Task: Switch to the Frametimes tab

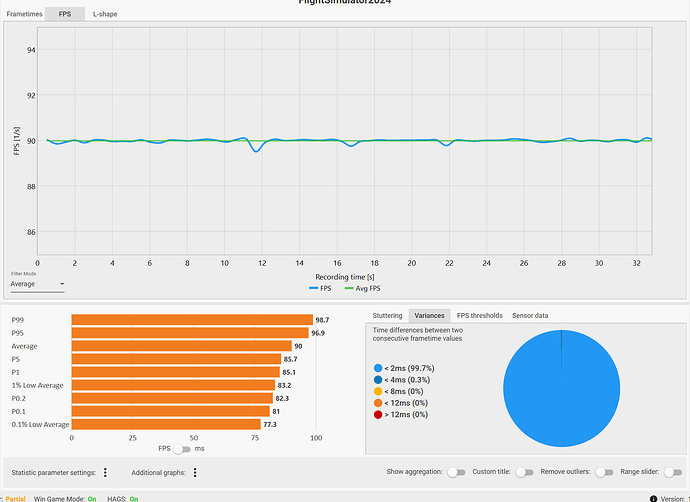Action: pyautogui.click(x=24, y=14)
